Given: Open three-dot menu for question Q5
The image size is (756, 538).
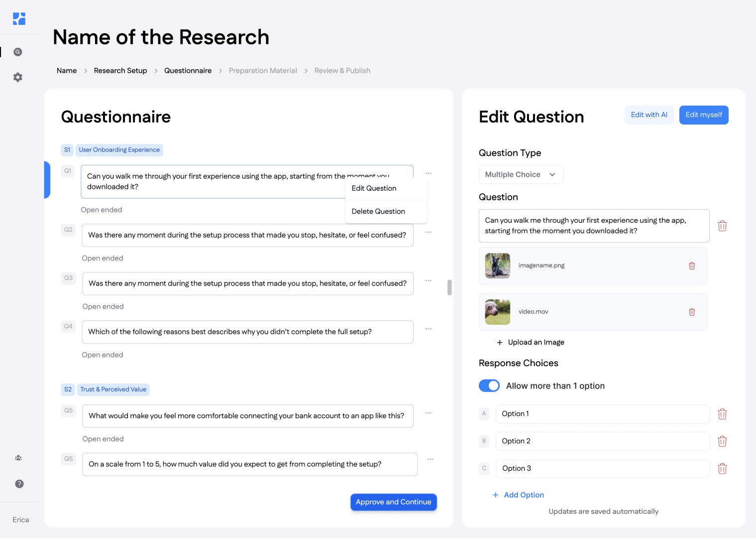Looking at the screenshot, I should 428,413.
